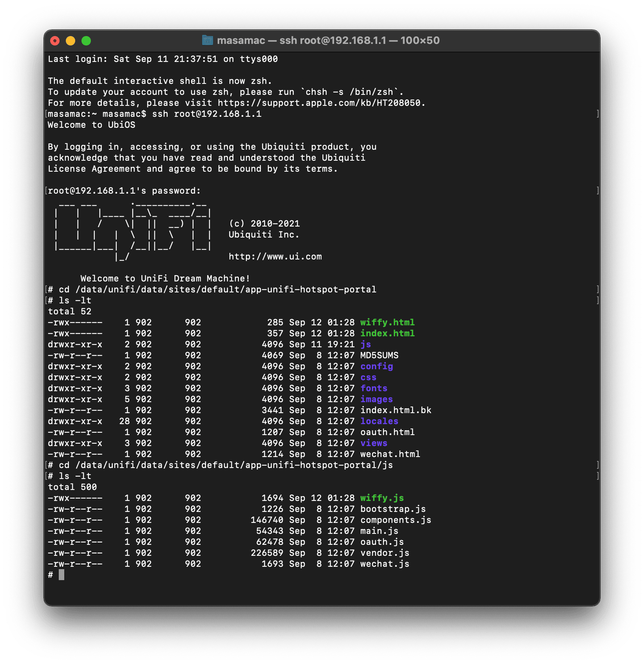Click the 'bootstrap.js' file name

[393, 509]
